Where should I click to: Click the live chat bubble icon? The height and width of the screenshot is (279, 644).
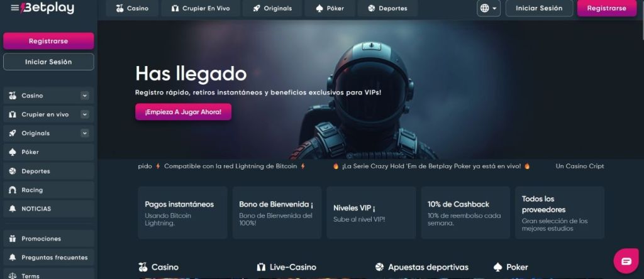coord(626,261)
